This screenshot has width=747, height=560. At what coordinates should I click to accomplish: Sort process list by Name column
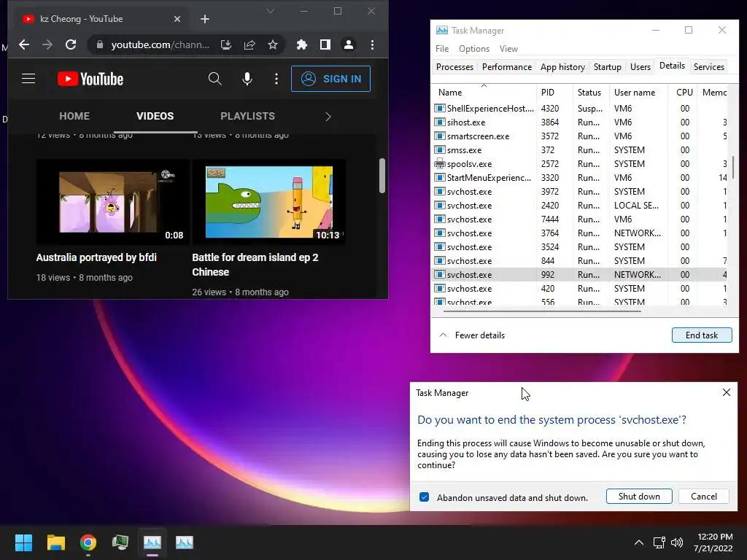point(484,93)
